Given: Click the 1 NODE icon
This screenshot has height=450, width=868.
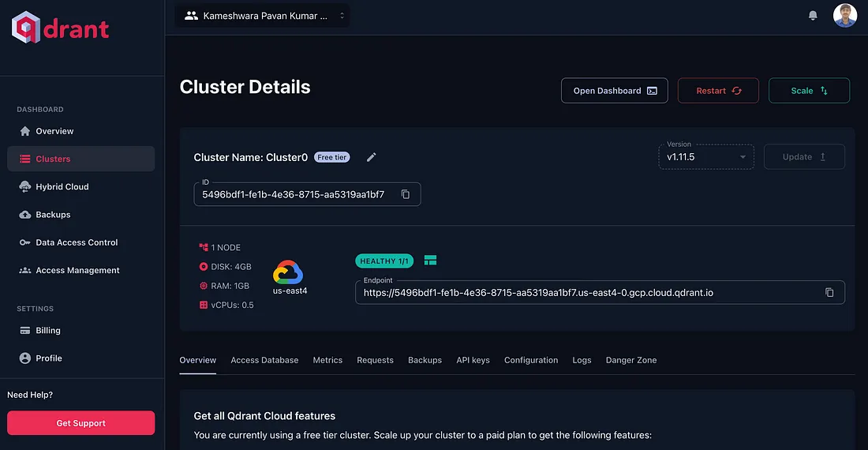Looking at the screenshot, I should tap(204, 247).
